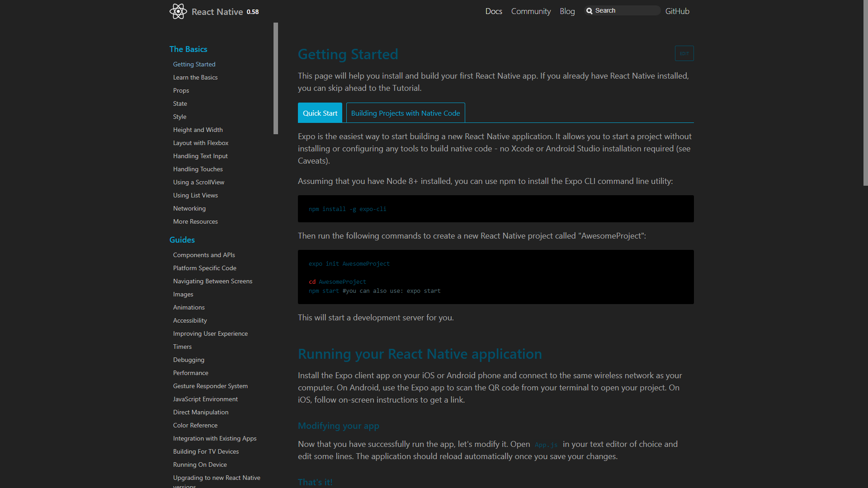
Task: Click The Basics sidebar heading
Action: 189,49
